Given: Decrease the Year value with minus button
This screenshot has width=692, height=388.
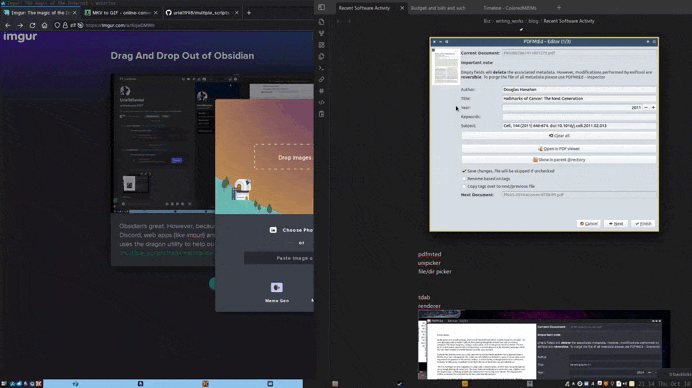Looking at the screenshot, I should (646, 108).
